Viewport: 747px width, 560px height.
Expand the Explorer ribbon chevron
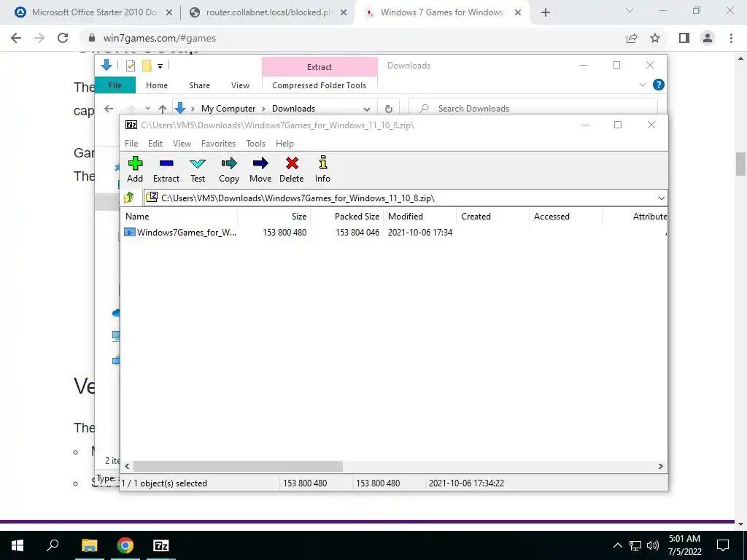pos(643,85)
